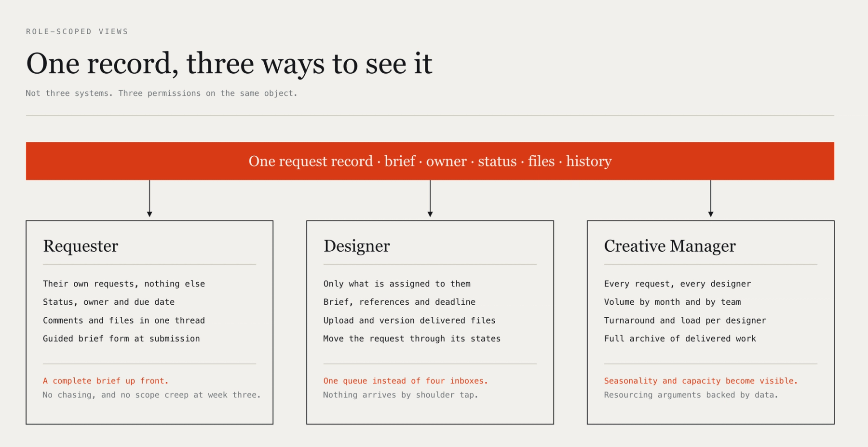This screenshot has width=868, height=447.
Task: Select 'Status, owner and due date'
Action: 108,302
